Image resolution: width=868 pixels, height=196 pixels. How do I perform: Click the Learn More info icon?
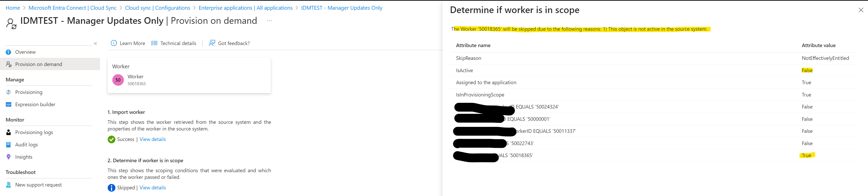pos(114,43)
